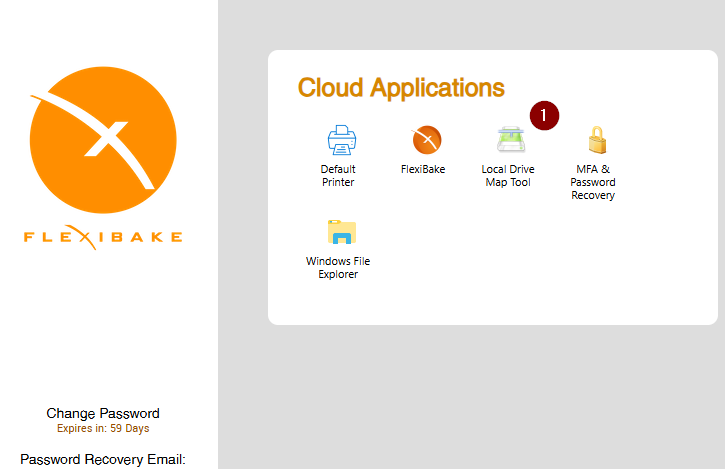This screenshot has width=725, height=469.
Task: Open the MFA & Password Recovery padlock icon
Action: [x=597, y=140]
